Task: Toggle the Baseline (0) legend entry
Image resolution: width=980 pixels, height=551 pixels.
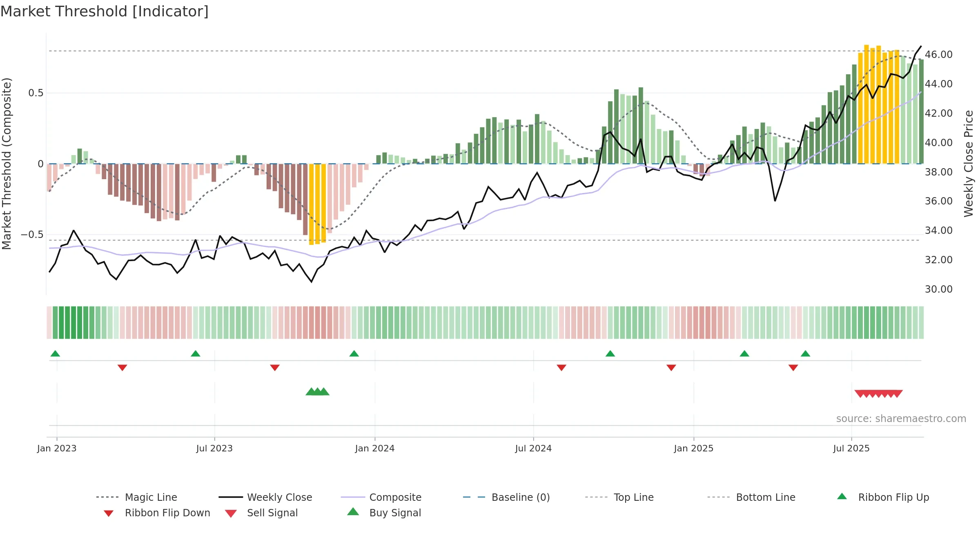Action: click(506, 497)
